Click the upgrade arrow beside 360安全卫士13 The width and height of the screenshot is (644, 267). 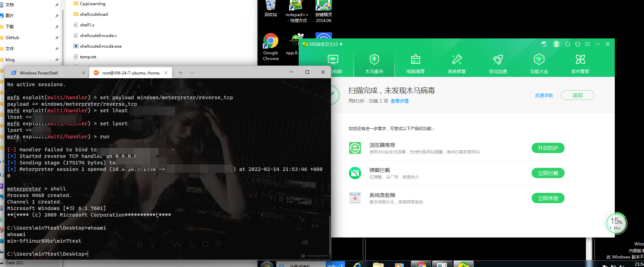[x=341, y=44]
